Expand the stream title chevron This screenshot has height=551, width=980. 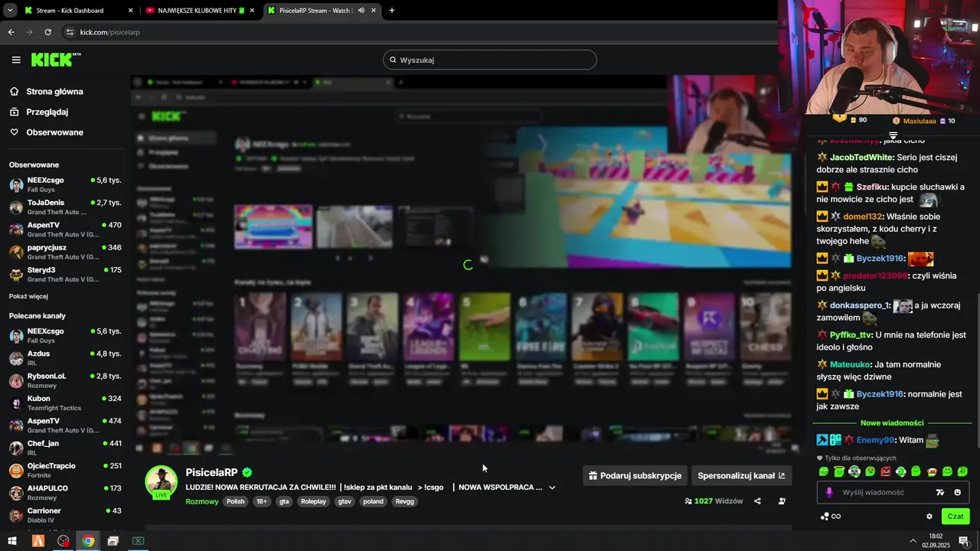(x=552, y=487)
